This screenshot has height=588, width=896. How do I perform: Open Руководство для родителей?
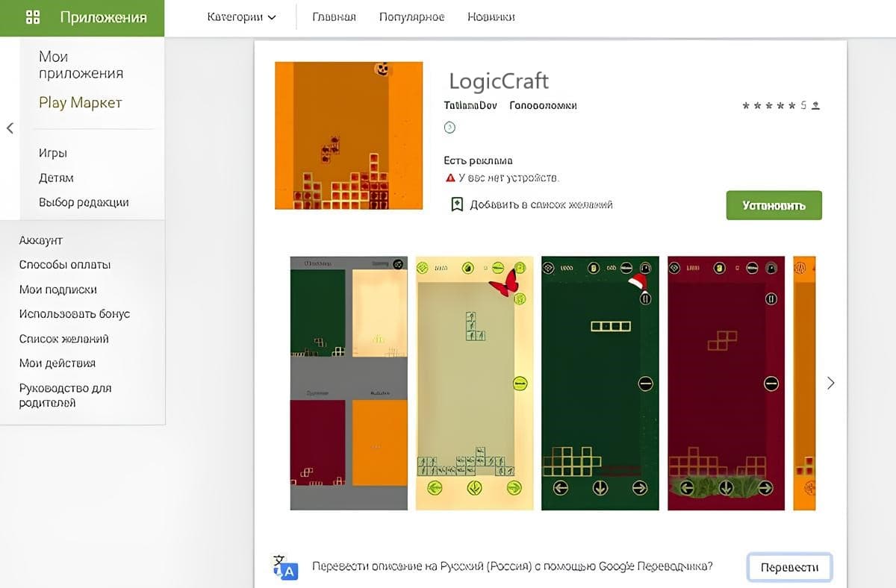[66, 395]
